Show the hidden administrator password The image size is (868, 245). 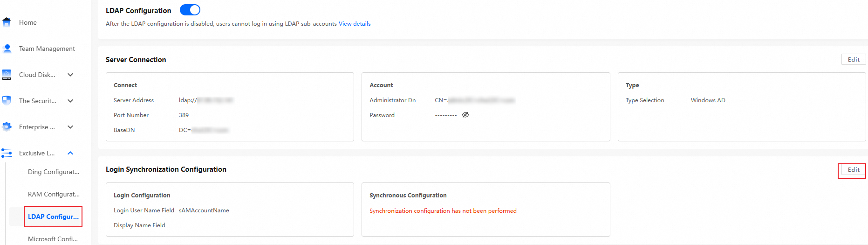coord(465,115)
